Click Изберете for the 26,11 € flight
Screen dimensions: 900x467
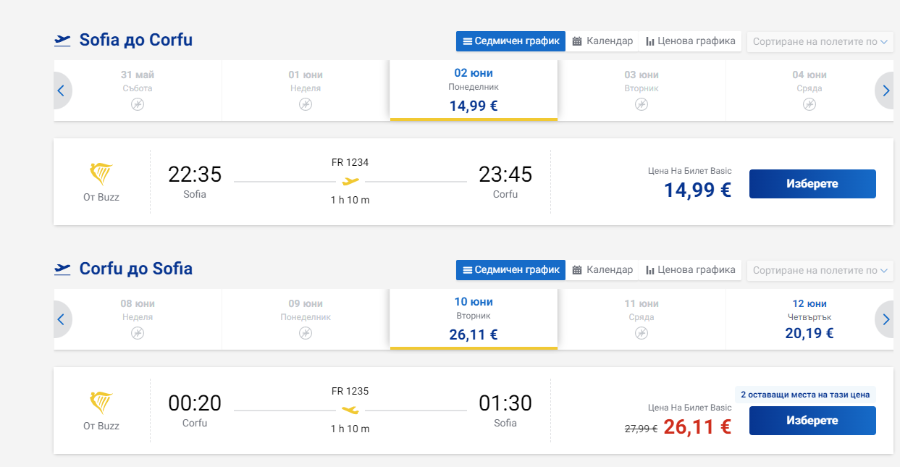(812, 421)
